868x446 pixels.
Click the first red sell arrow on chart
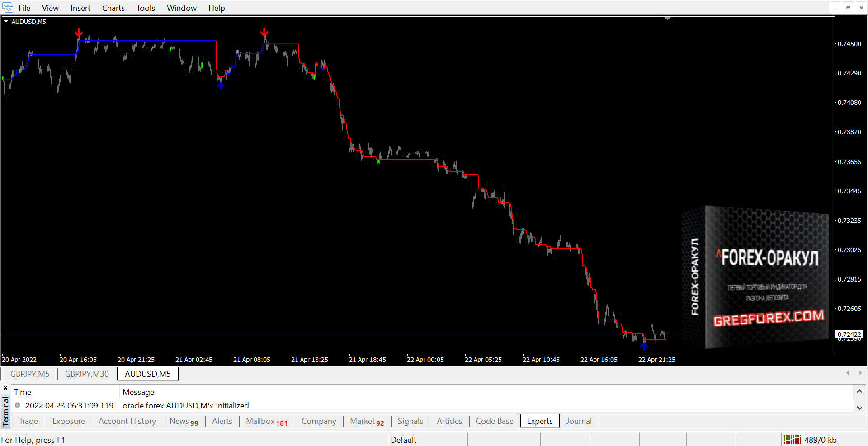[79, 33]
